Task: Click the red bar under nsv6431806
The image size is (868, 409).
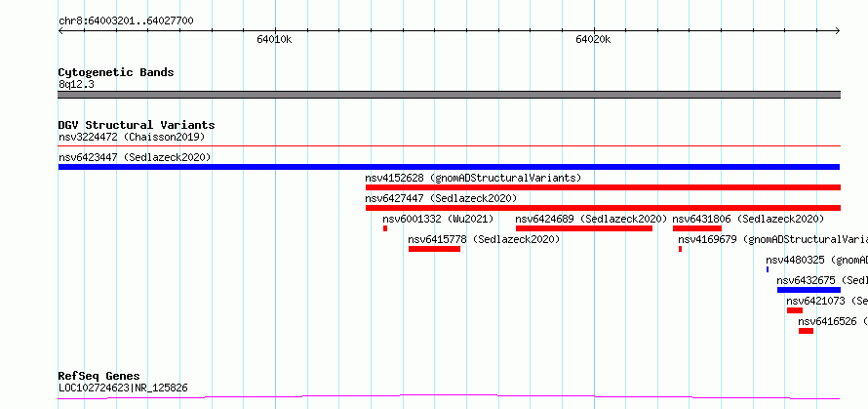Action: tap(697, 228)
